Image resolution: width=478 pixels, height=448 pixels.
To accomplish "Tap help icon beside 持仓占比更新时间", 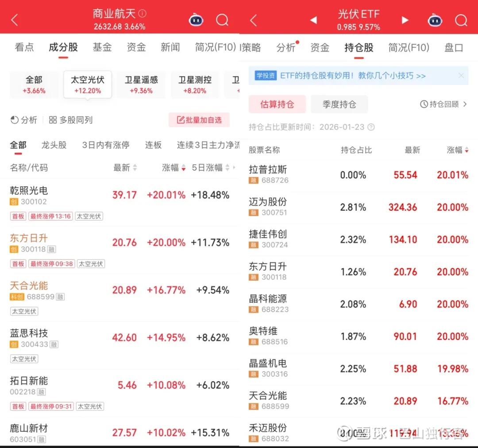I will point(371,127).
